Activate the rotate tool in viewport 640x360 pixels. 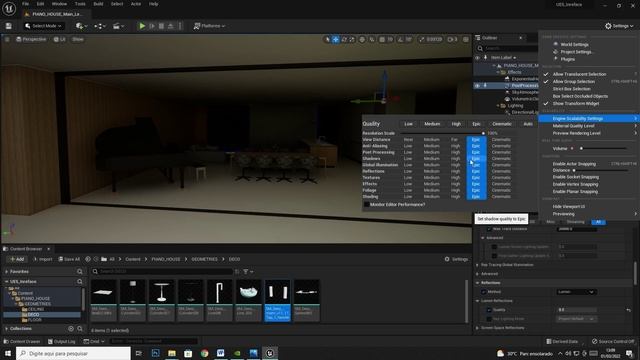[344, 40]
